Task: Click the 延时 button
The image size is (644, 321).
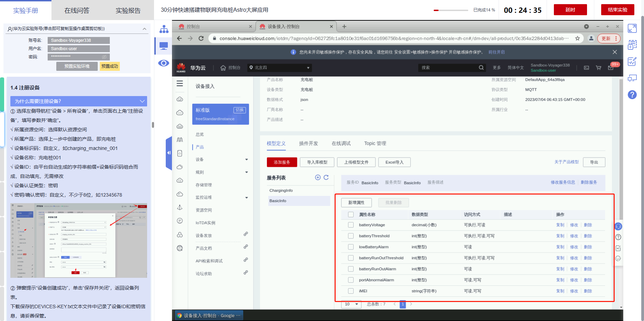Action: click(x=570, y=10)
